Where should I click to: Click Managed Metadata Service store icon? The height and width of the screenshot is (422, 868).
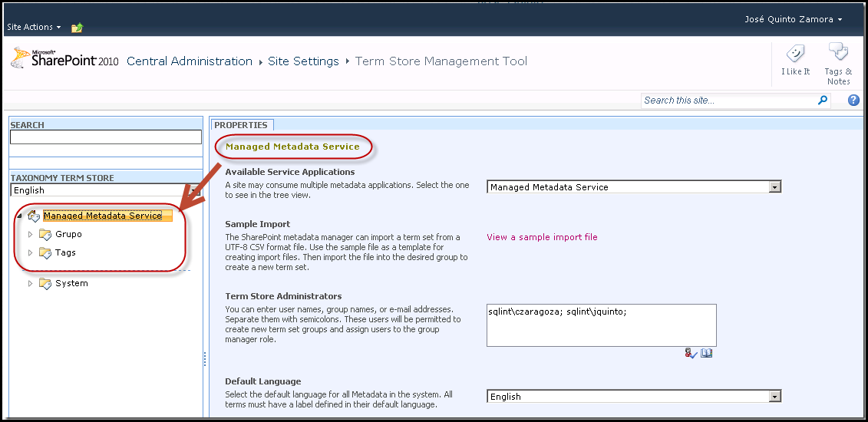[33, 216]
